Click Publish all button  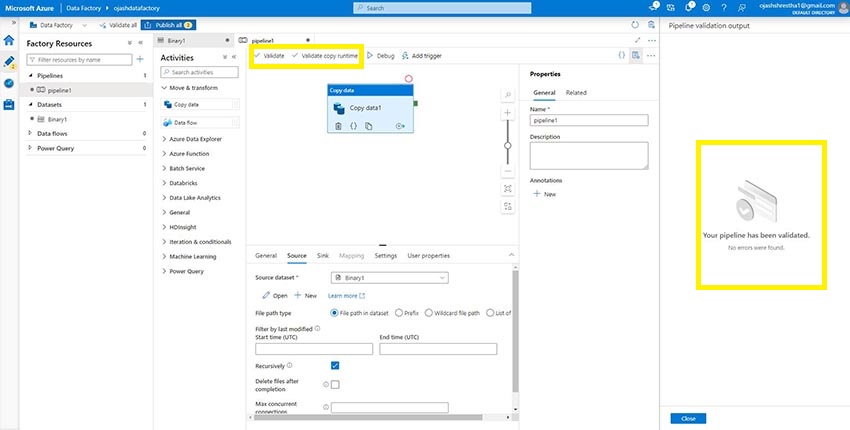click(x=168, y=25)
